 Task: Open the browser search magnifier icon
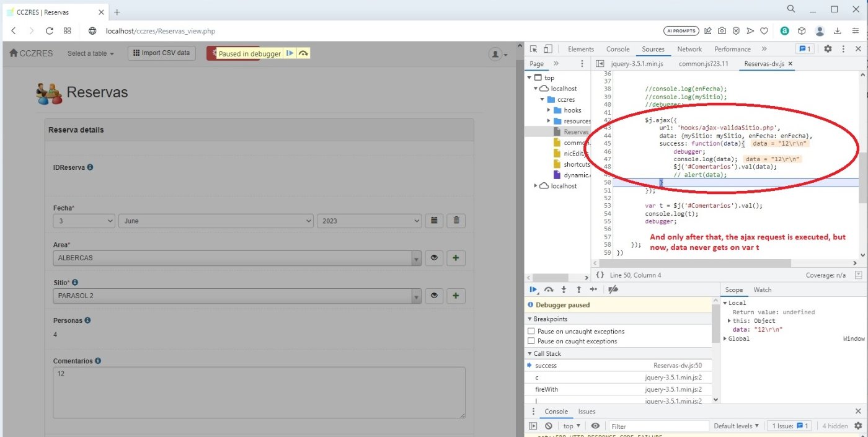[791, 9]
